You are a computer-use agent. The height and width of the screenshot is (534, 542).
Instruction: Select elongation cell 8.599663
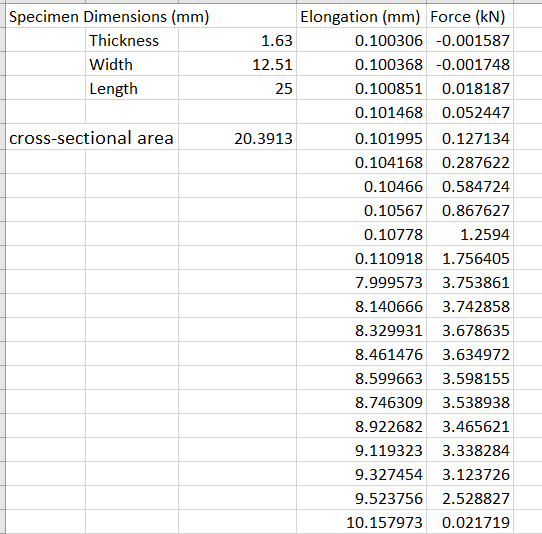pos(362,378)
